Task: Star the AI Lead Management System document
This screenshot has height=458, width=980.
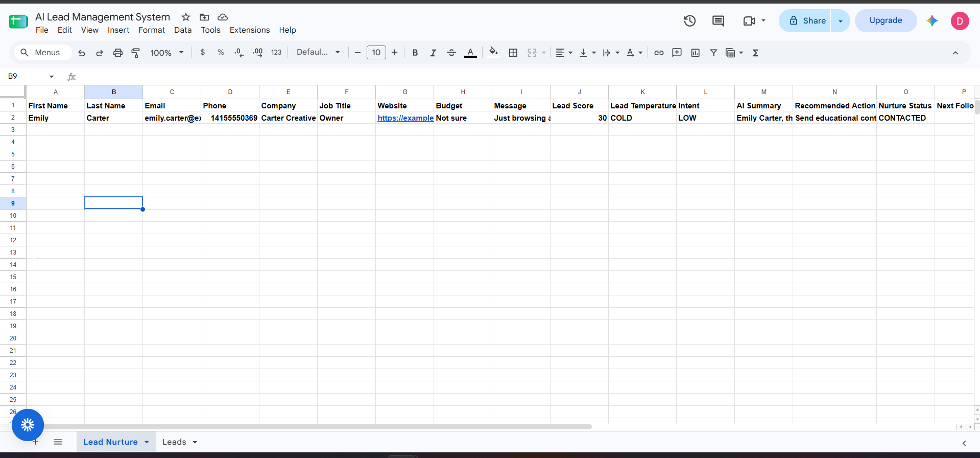Action: click(186, 17)
